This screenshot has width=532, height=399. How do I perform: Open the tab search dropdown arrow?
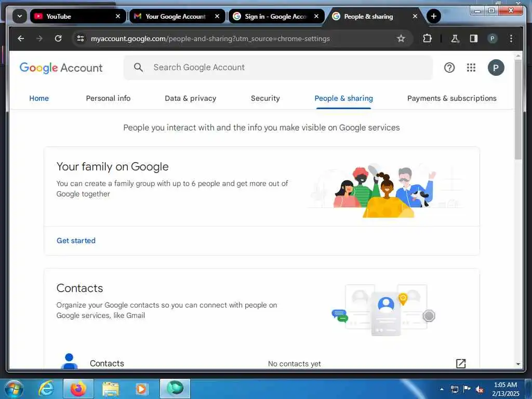tap(20, 16)
